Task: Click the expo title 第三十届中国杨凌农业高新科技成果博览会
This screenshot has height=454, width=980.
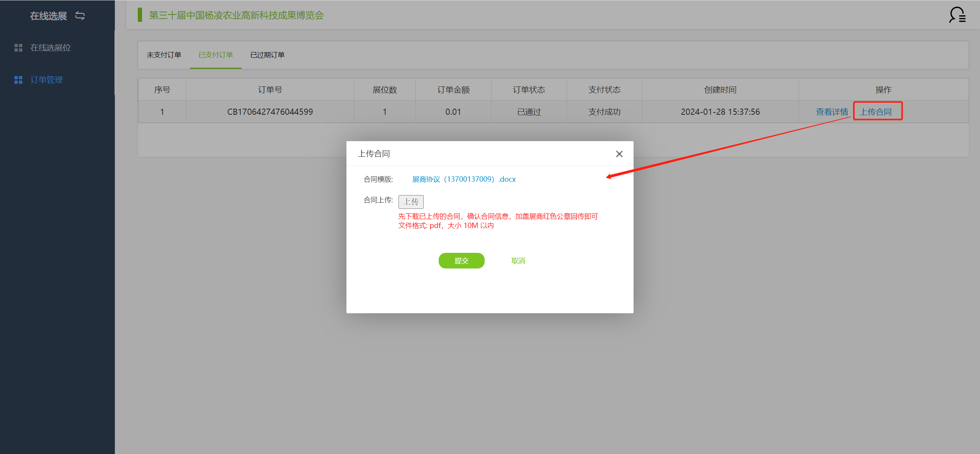Action: coord(236,15)
